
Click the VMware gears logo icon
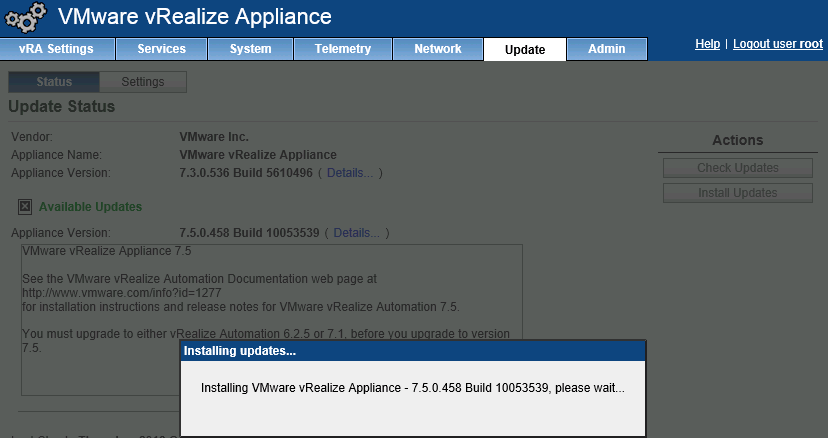[x=25, y=18]
